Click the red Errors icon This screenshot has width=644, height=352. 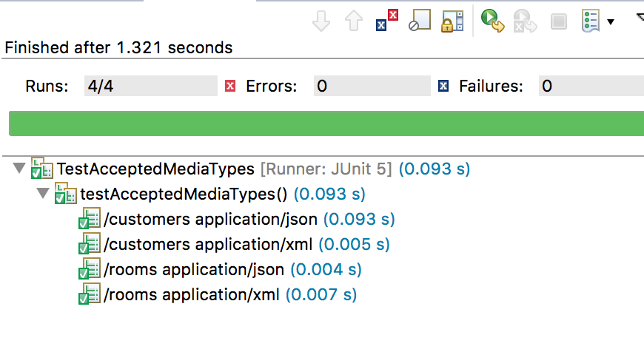pos(230,86)
